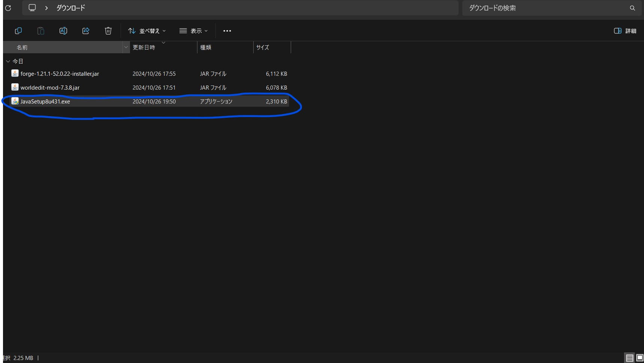
Task: Switch to details list view in status bar
Action: coord(630,358)
